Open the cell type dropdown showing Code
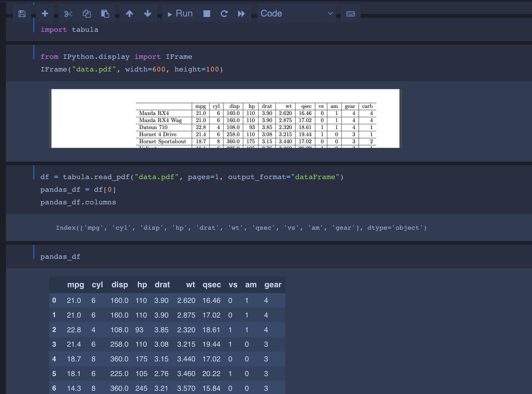The height and width of the screenshot is (394, 532). pyautogui.click(x=296, y=14)
